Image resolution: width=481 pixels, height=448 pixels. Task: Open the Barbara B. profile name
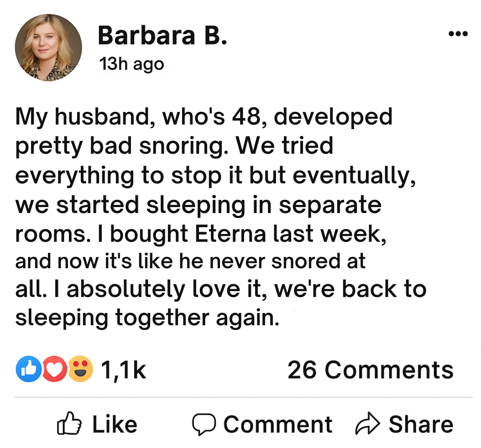tap(162, 36)
